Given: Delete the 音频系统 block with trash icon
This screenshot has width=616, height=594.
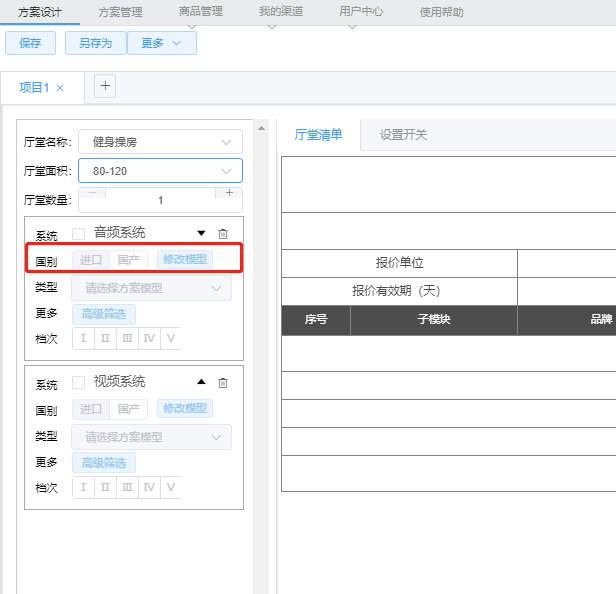Looking at the screenshot, I should click(x=223, y=234).
